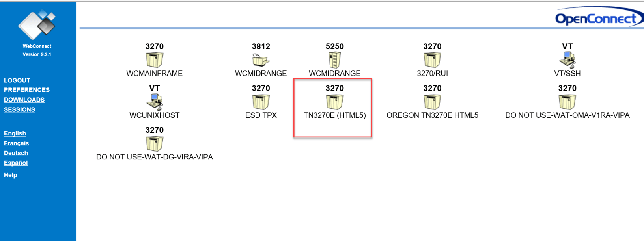Viewport: 644px width, 241px height.
Task: Click the ESD TPX label text
Action: pyautogui.click(x=261, y=115)
